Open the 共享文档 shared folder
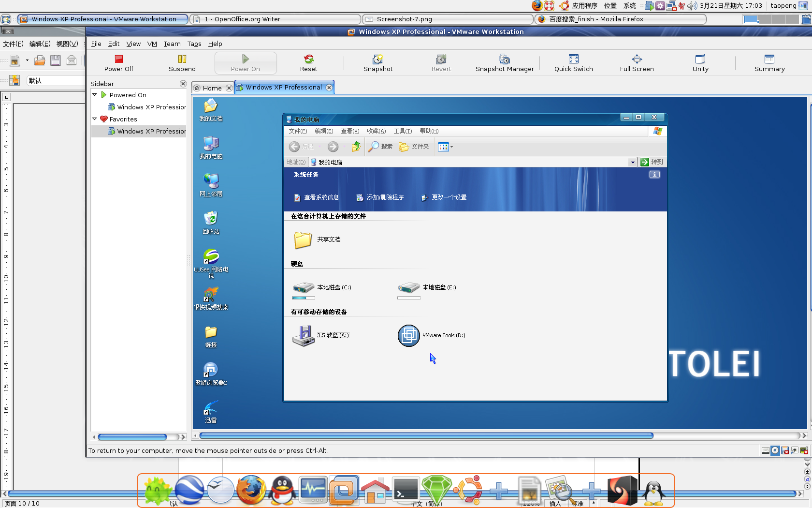This screenshot has width=812, height=508. pyautogui.click(x=317, y=239)
